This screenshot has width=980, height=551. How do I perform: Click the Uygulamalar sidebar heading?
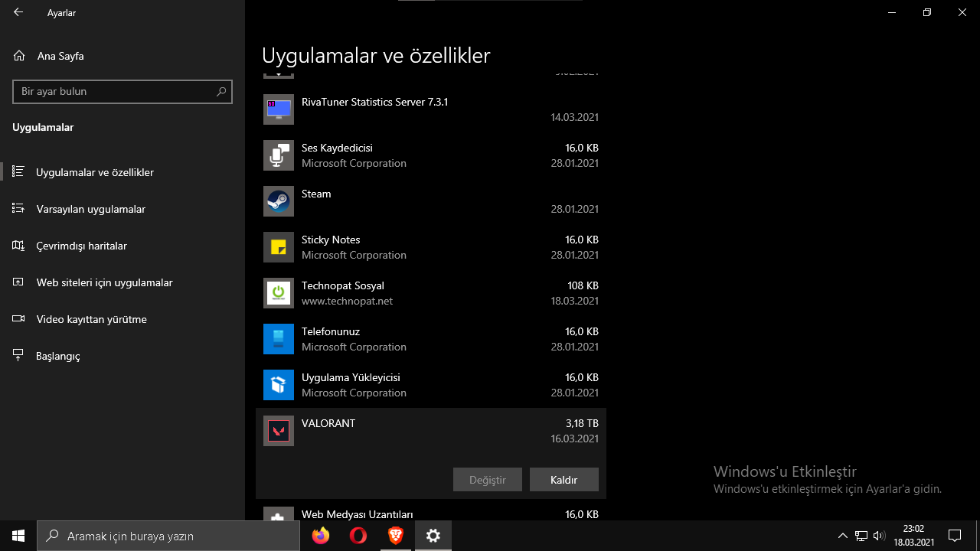(x=43, y=127)
